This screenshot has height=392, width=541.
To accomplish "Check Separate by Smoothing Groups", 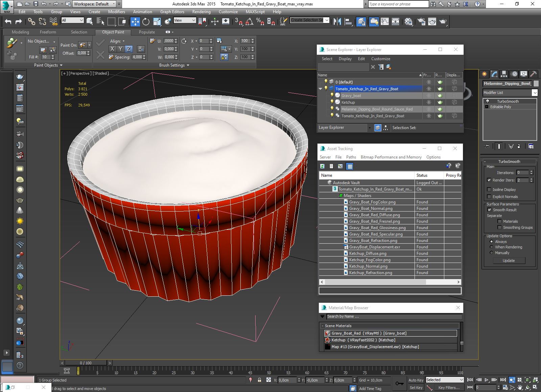I will (499, 227).
